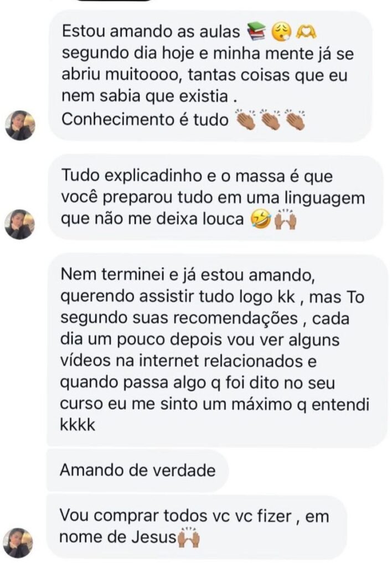Tap the heart hands emoji in first message
This screenshot has height=567, width=392.
tap(305, 32)
